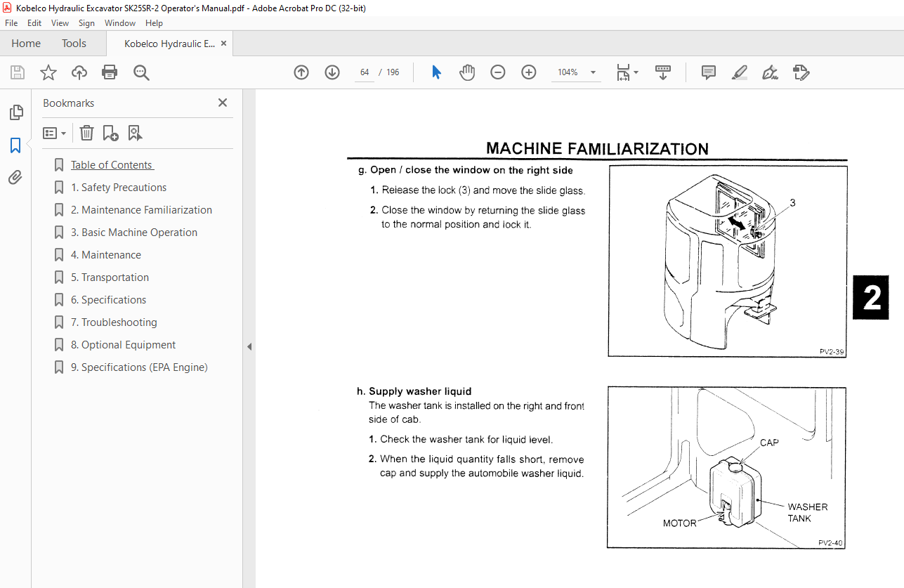904x588 pixels.
Task: Delete the selected bookmark with the trash icon
Action: [86, 133]
